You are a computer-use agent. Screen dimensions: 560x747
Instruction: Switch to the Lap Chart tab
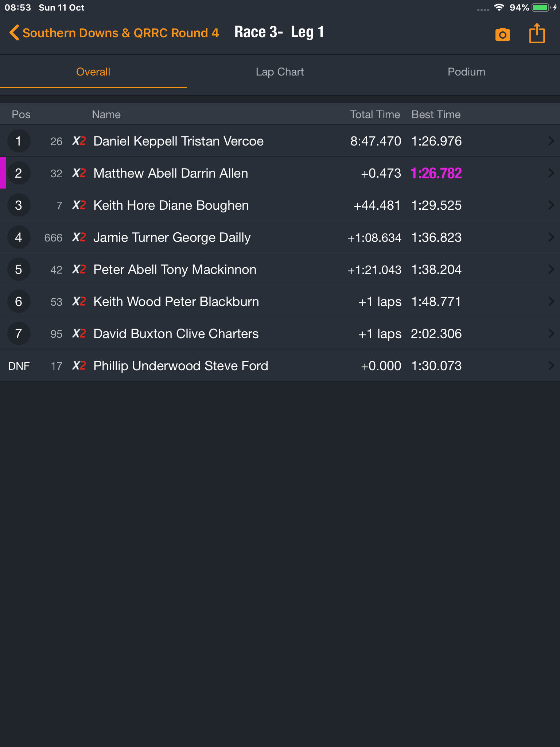280,72
